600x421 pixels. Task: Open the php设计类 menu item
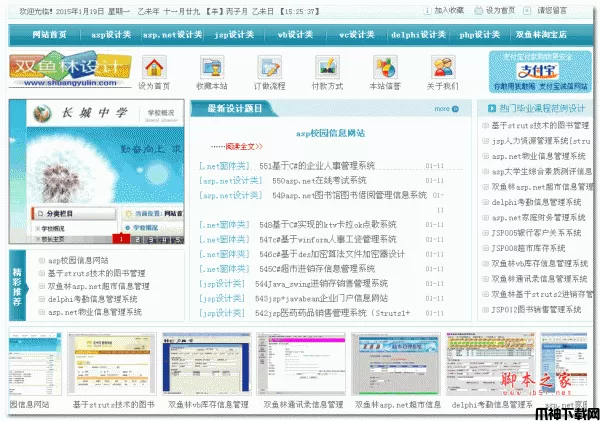pyautogui.click(x=479, y=34)
